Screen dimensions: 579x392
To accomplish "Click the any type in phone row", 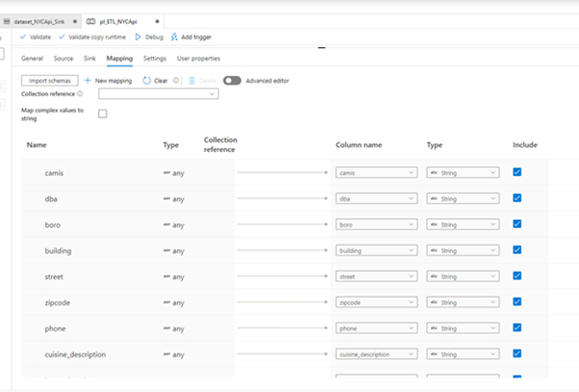I will click(174, 329).
